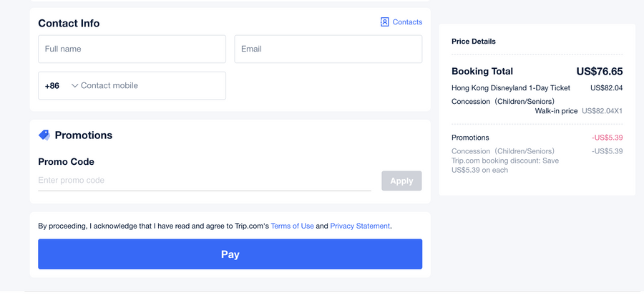Select the Contact mobile input
Viewport: 644px width, 301px height.
pos(150,86)
